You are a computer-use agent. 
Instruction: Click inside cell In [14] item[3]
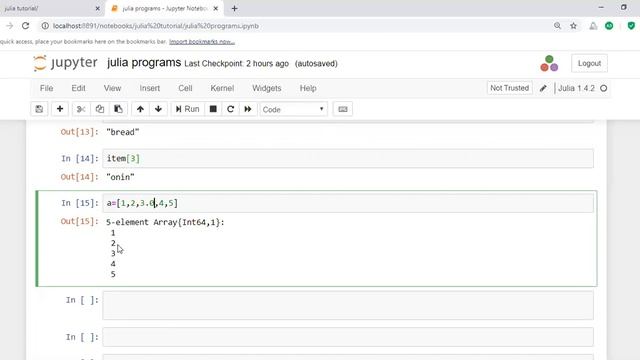click(x=348, y=158)
